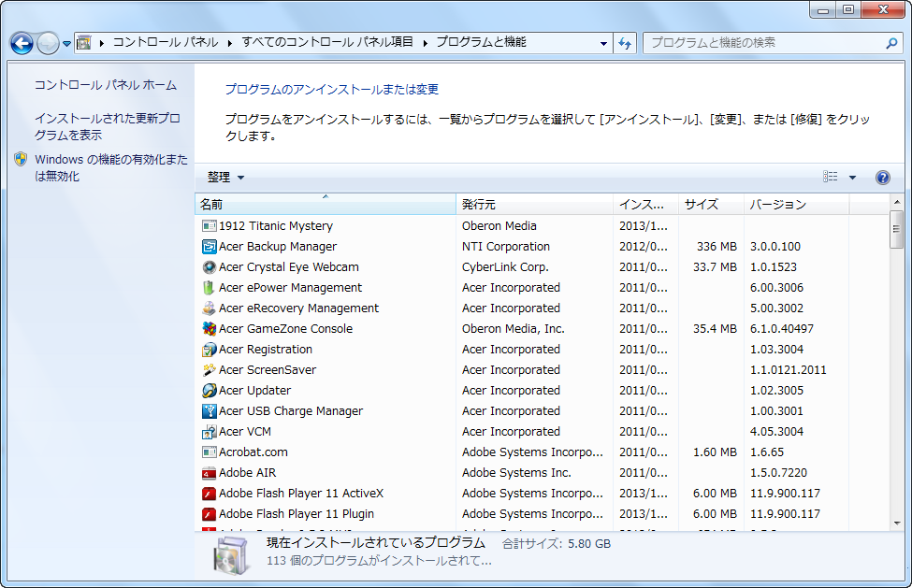Click the vertical scrollbar thumb
The width and height of the screenshot is (912, 588).
pos(896,230)
